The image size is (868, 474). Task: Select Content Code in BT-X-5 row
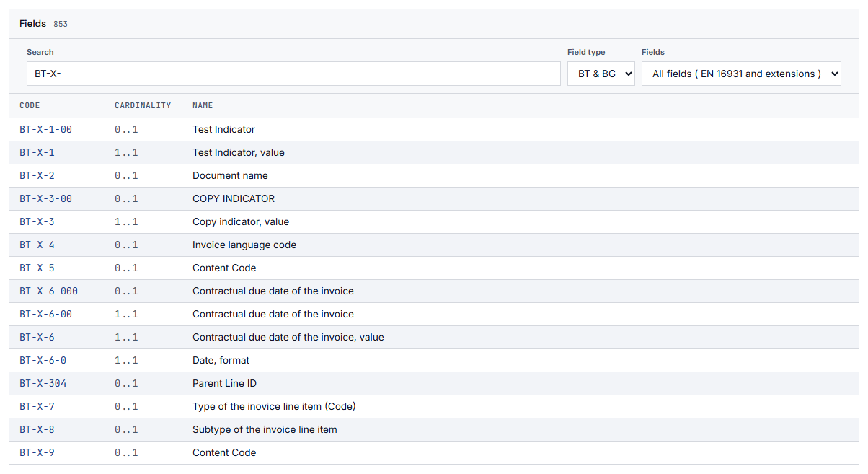224,268
